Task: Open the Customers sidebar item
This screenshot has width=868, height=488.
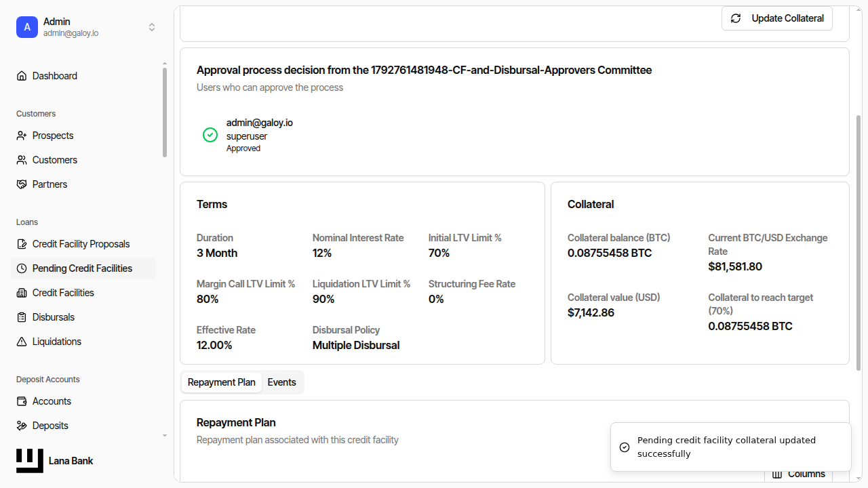Action: tap(84, 160)
